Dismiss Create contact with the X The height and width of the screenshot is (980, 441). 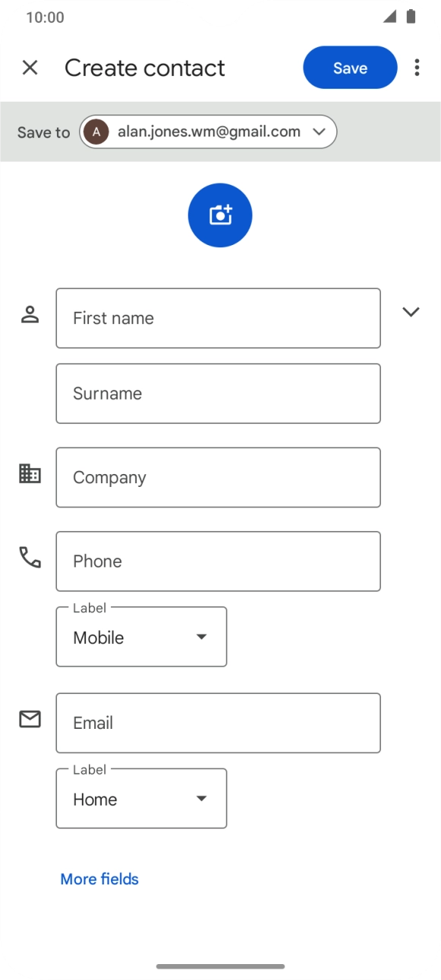click(x=30, y=68)
